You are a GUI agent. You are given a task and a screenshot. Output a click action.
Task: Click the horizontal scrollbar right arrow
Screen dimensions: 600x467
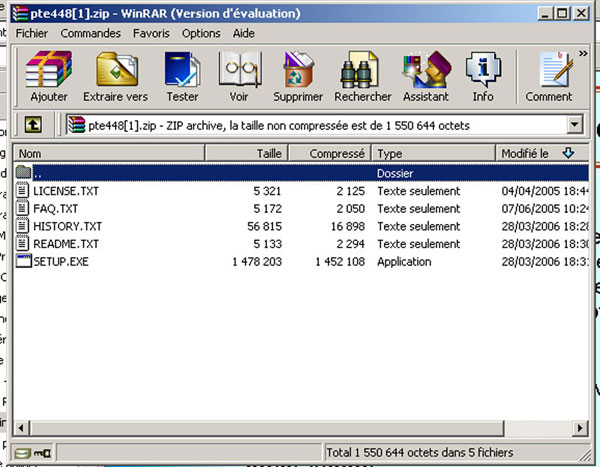580,428
